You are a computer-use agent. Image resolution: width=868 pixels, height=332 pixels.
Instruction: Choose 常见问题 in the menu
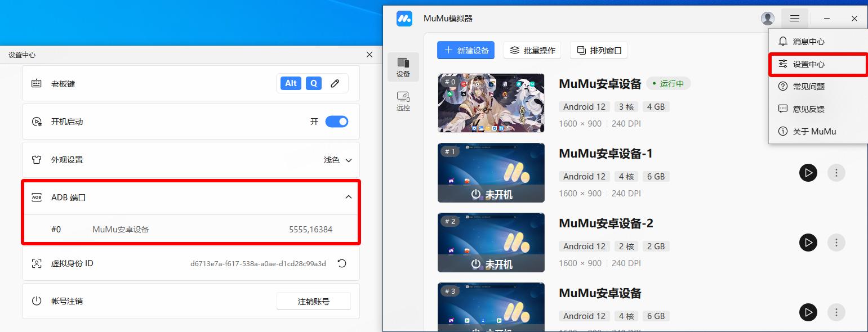808,87
